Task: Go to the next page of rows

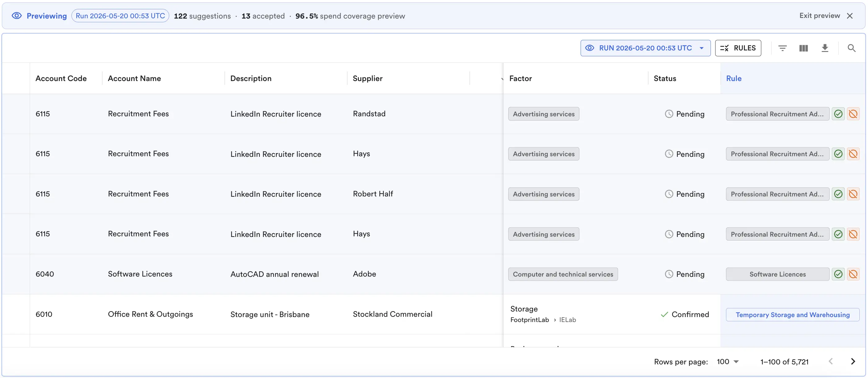Action: tap(853, 362)
